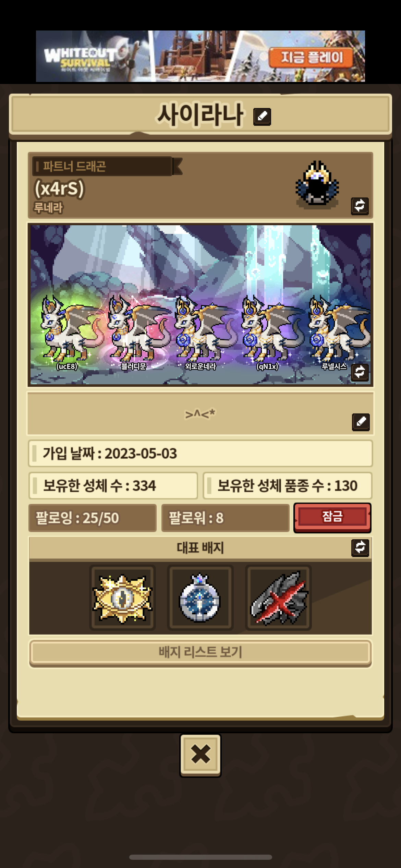Select the silver blue compass badge

coord(200,598)
